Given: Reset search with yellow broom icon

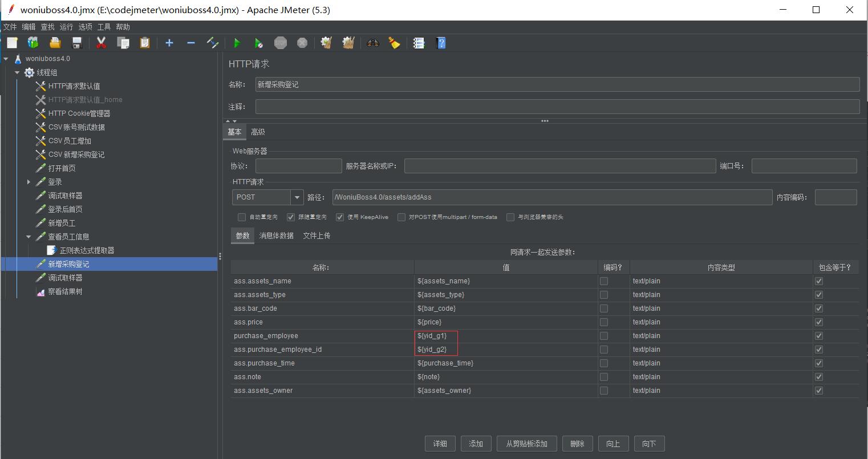Looking at the screenshot, I should point(395,43).
